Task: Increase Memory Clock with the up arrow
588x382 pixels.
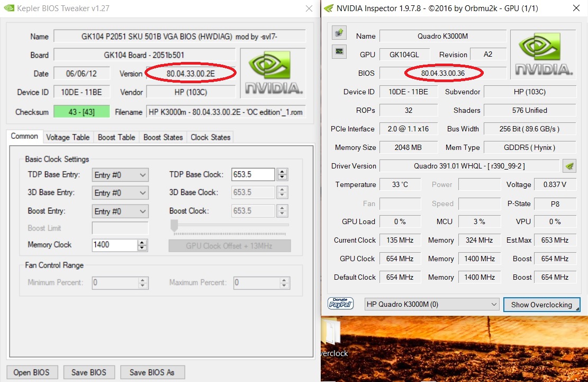Action: 142,243
